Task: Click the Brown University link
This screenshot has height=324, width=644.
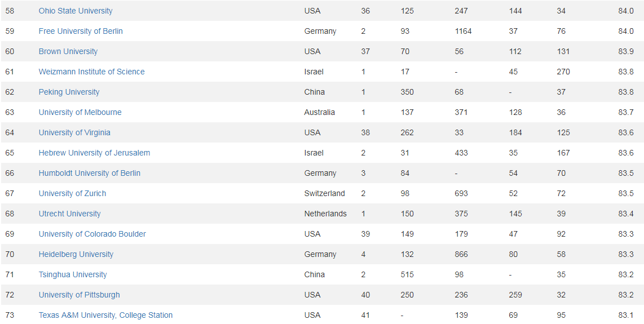Action: [68, 51]
